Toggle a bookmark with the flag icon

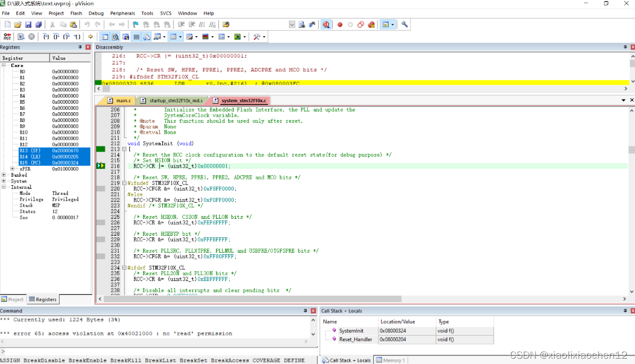tap(136, 24)
